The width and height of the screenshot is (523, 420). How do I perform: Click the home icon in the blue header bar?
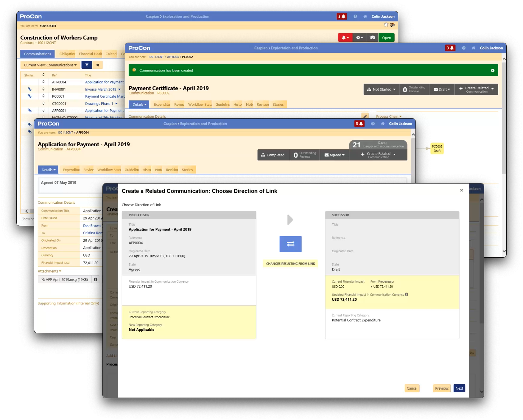click(x=365, y=16)
